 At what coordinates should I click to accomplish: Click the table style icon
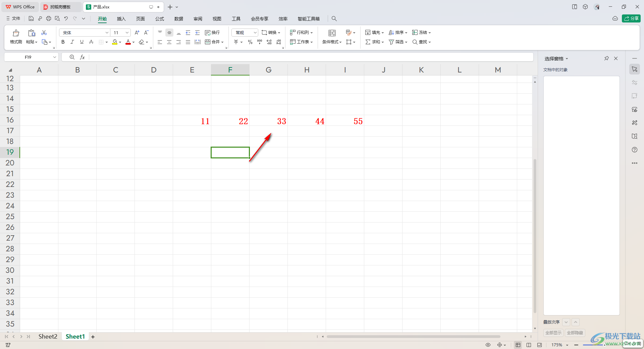click(349, 33)
